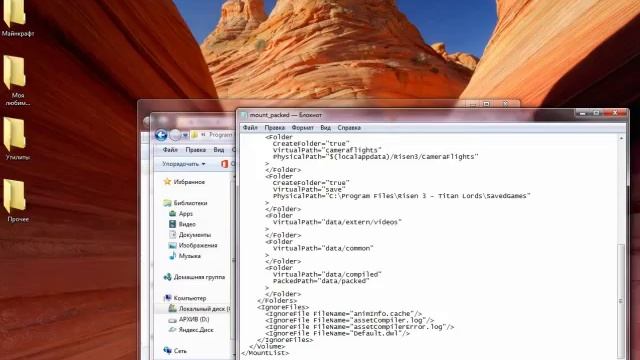Select Избранное in the navigation pane
This screenshot has height=360, width=640.
pyautogui.click(x=189, y=182)
